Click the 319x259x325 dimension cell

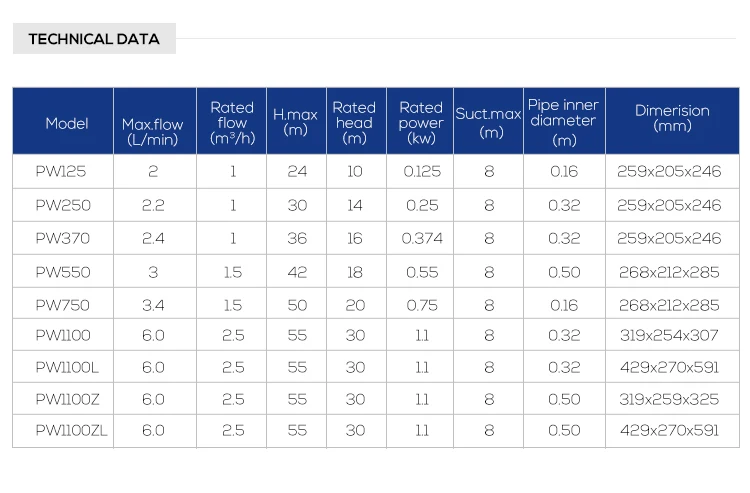click(668, 399)
